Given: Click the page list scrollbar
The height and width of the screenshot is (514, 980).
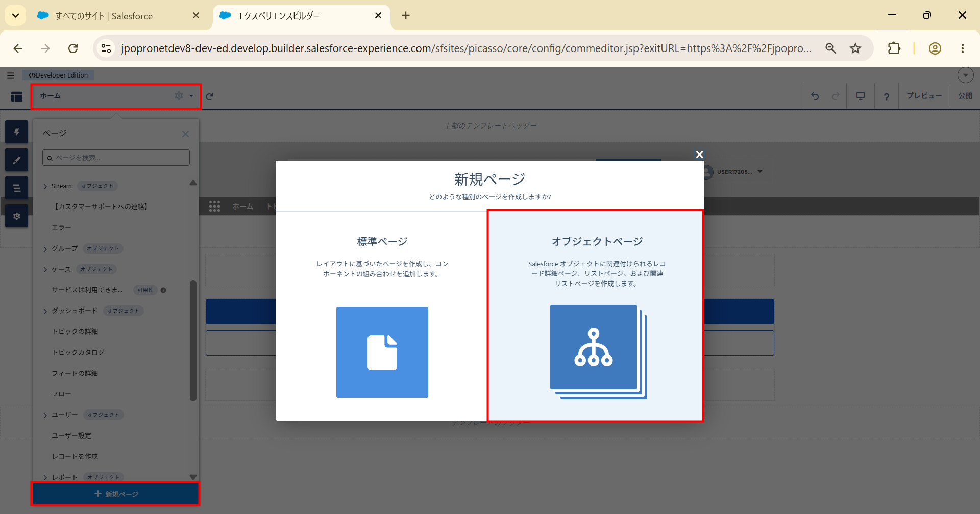Looking at the screenshot, I should [193, 341].
